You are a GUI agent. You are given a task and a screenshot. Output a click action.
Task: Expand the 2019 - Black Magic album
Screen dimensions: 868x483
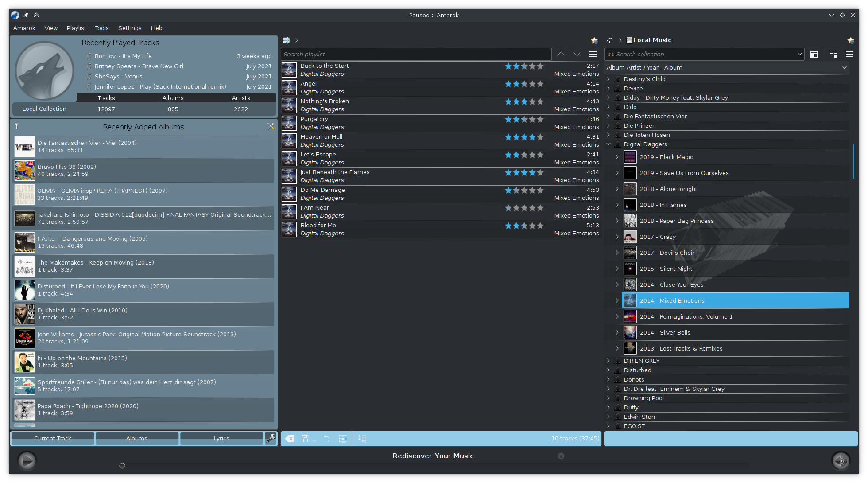617,157
